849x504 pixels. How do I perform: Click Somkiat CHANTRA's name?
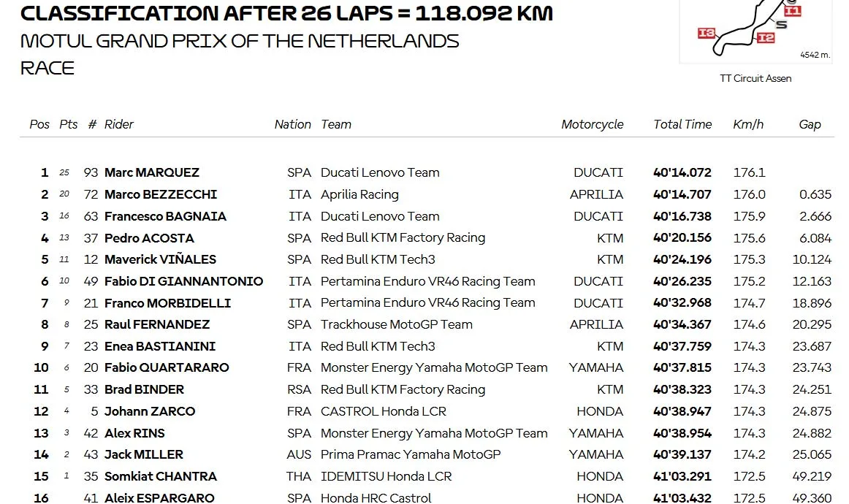[x=160, y=476]
